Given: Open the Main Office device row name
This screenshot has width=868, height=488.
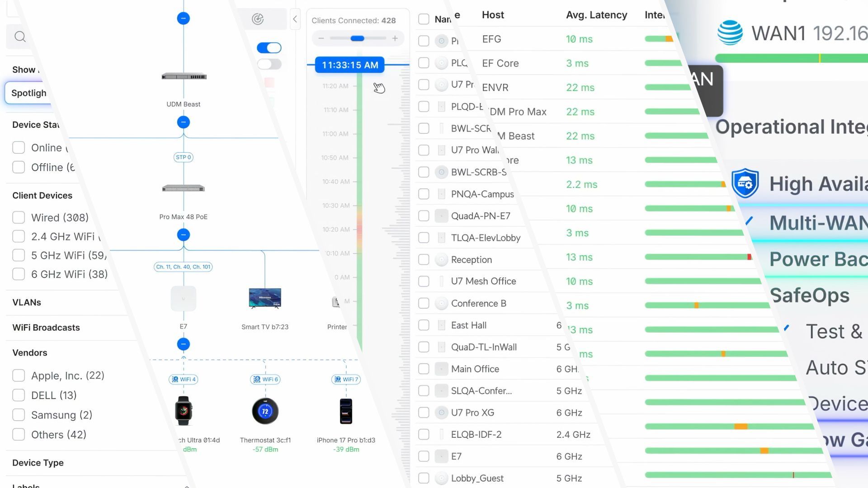Looking at the screenshot, I should tap(475, 369).
